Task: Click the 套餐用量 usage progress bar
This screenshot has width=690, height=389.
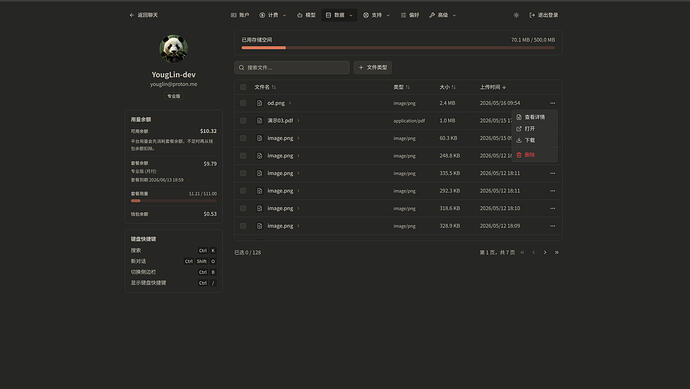Action: 174,201
